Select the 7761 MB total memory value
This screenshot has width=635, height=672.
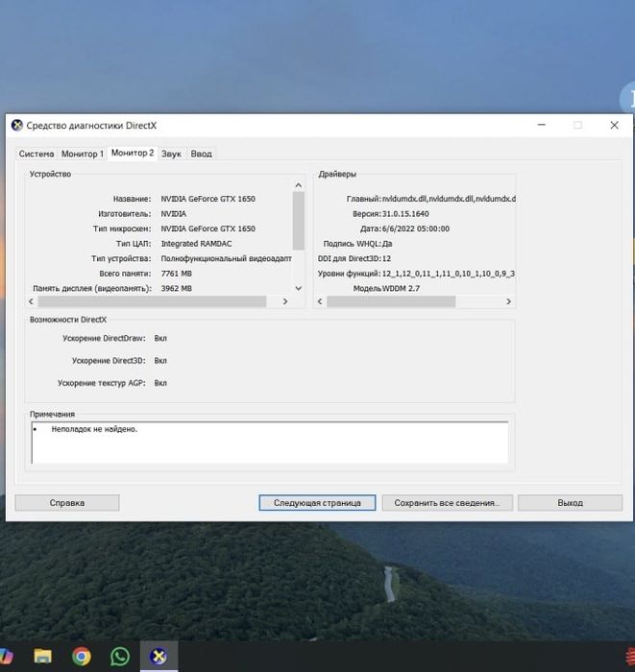(176, 274)
